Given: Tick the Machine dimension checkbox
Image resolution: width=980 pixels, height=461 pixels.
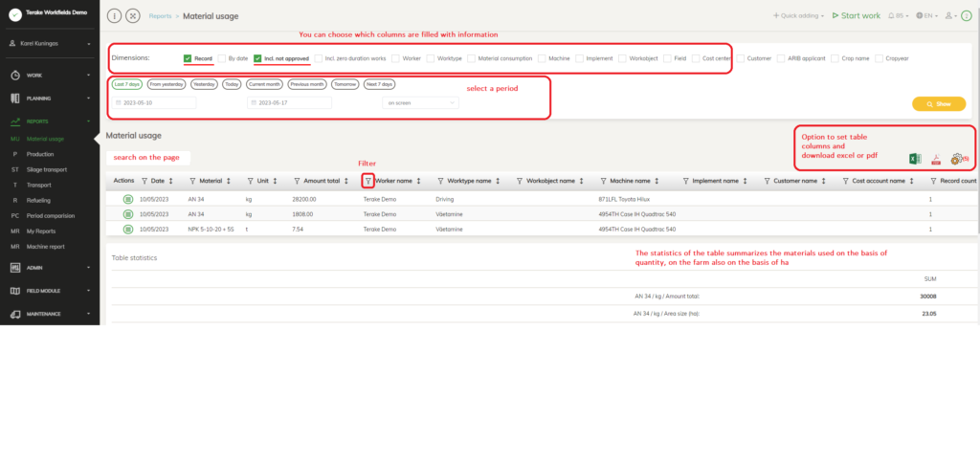Looking at the screenshot, I should tap(543, 58).
